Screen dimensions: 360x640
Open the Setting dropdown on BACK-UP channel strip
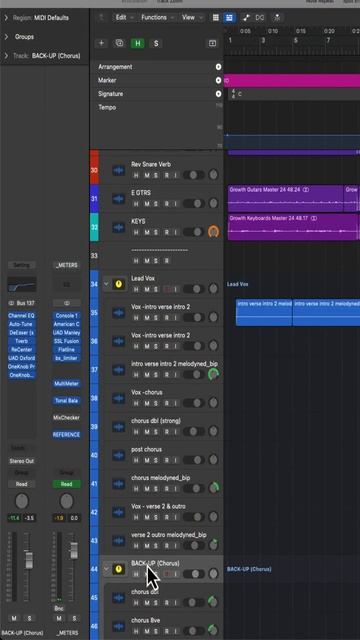[x=22, y=265]
